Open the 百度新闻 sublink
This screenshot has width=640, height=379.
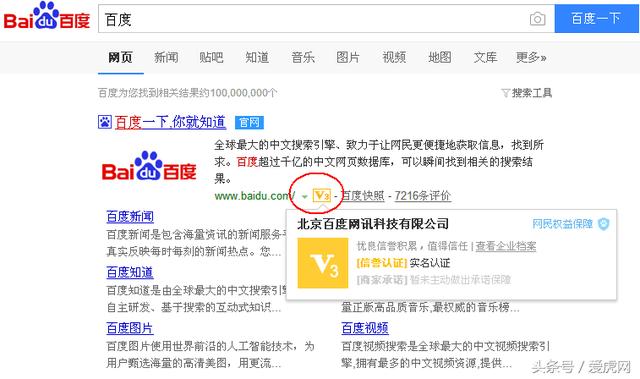130,217
